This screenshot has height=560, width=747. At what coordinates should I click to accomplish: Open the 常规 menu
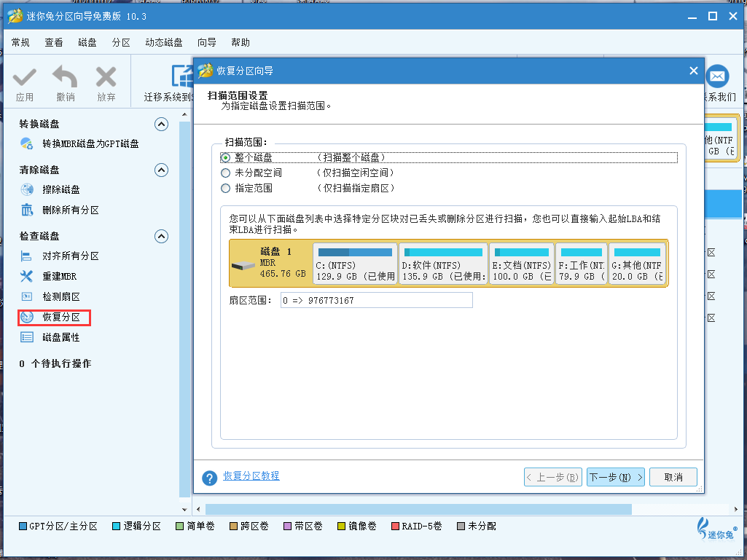20,42
